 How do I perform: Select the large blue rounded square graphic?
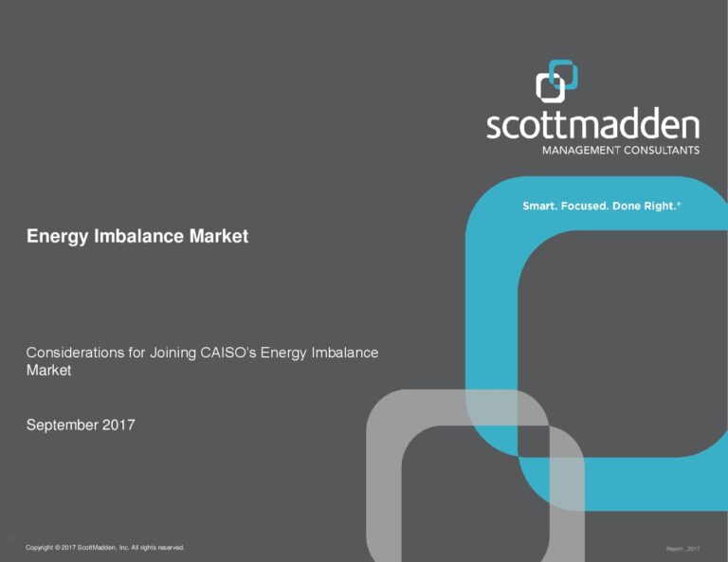tap(493, 313)
